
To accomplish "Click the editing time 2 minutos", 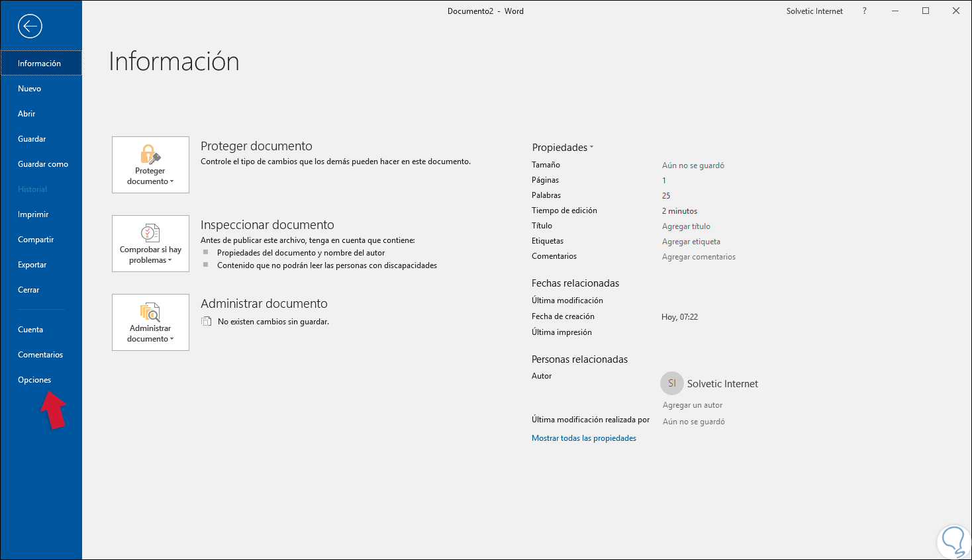I will (x=679, y=211).
